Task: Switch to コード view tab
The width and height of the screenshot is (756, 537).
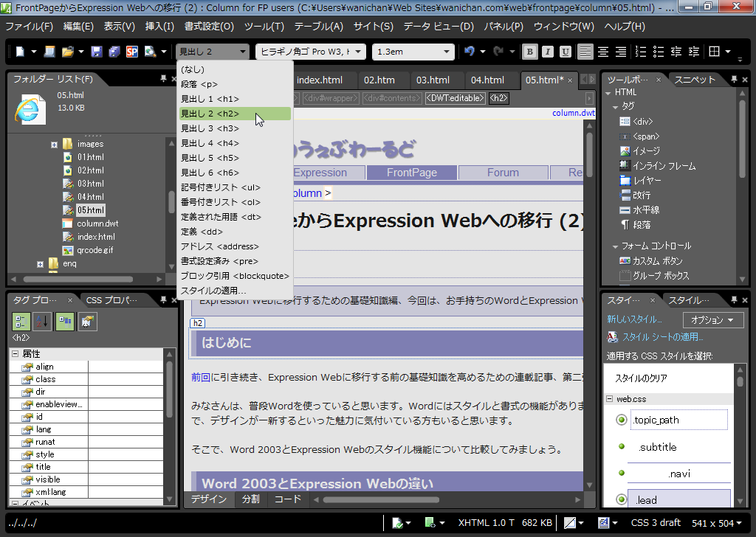Action: [287, 499]
